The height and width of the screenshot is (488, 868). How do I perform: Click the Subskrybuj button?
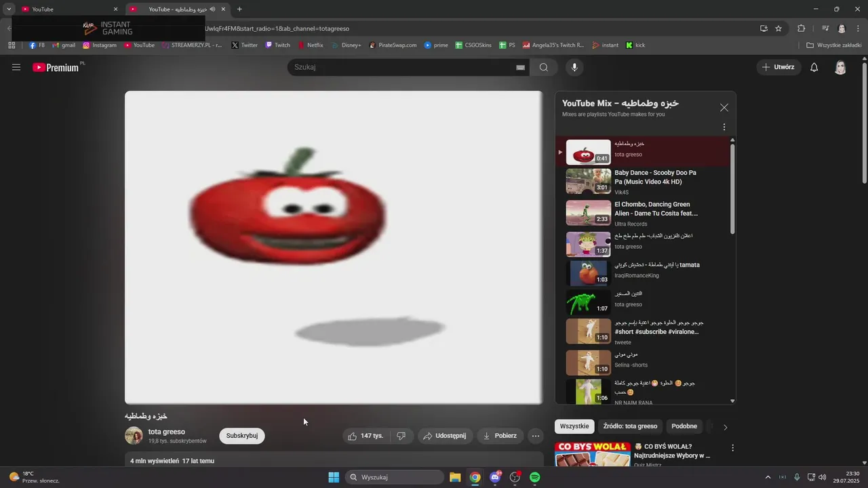click(x=242, y=436)
